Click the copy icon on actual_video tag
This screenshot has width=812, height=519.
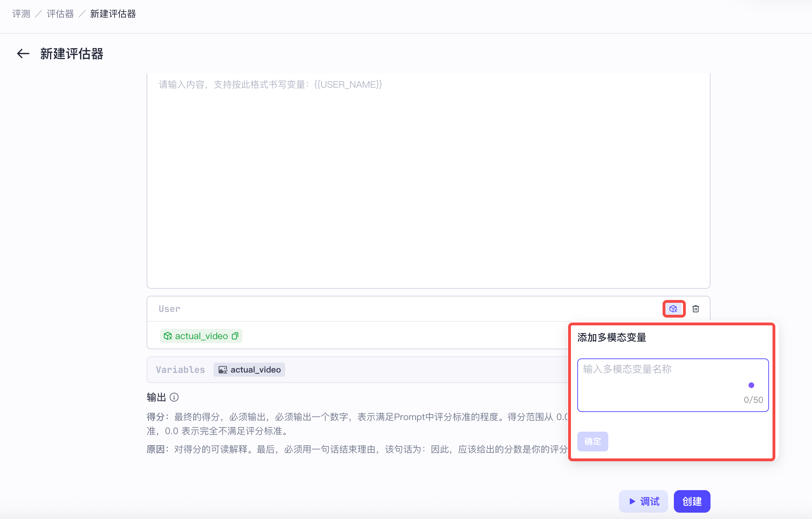click(x=235, y=336)
